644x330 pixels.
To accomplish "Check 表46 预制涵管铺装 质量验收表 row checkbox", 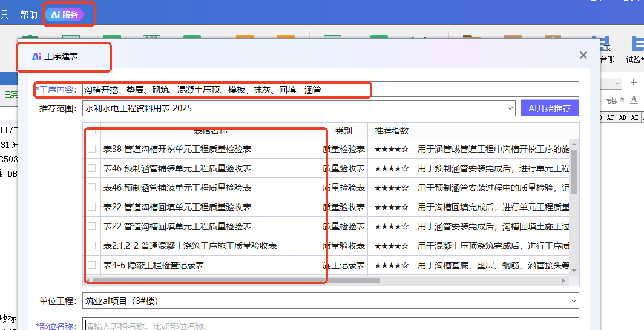I will tap(92, 168).
